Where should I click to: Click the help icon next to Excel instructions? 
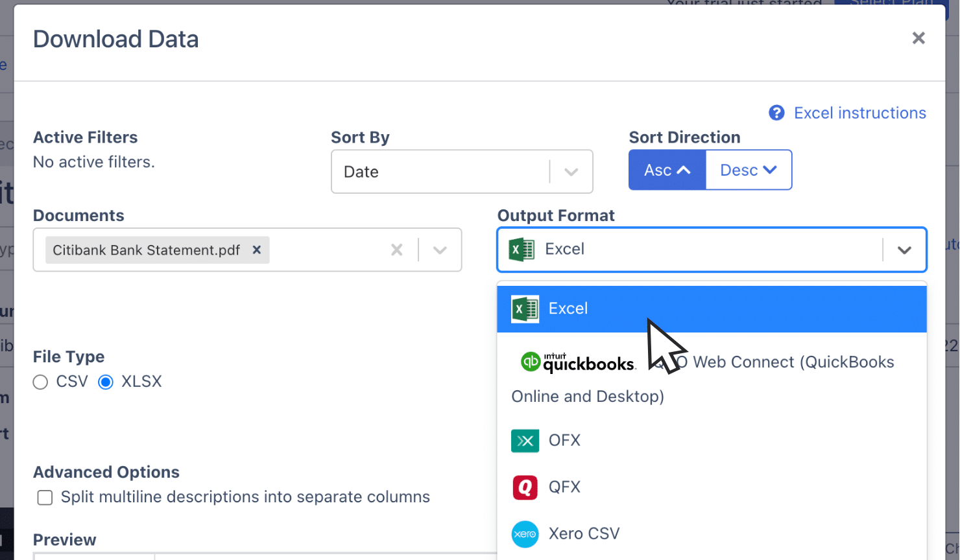[x=776, y=112]
